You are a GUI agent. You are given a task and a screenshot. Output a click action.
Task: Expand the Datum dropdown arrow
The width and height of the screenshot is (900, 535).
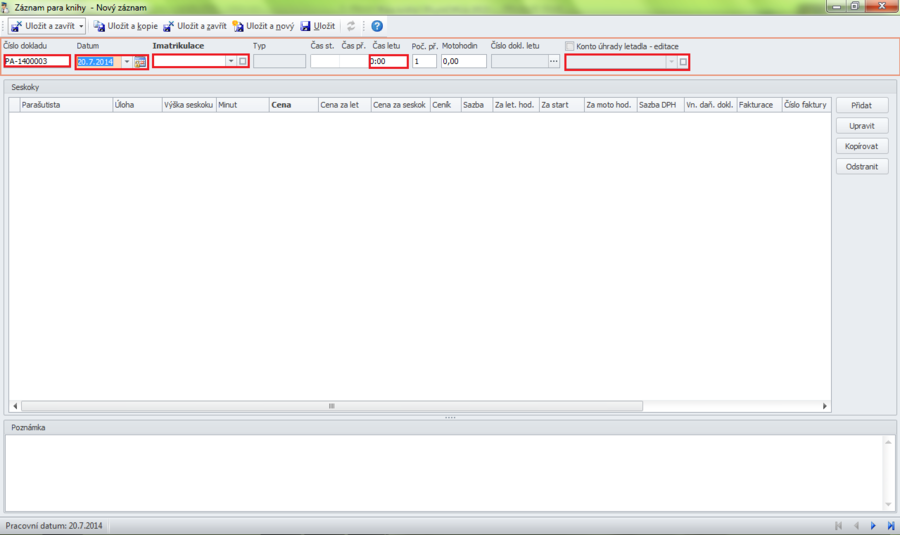tap(127, 62)
